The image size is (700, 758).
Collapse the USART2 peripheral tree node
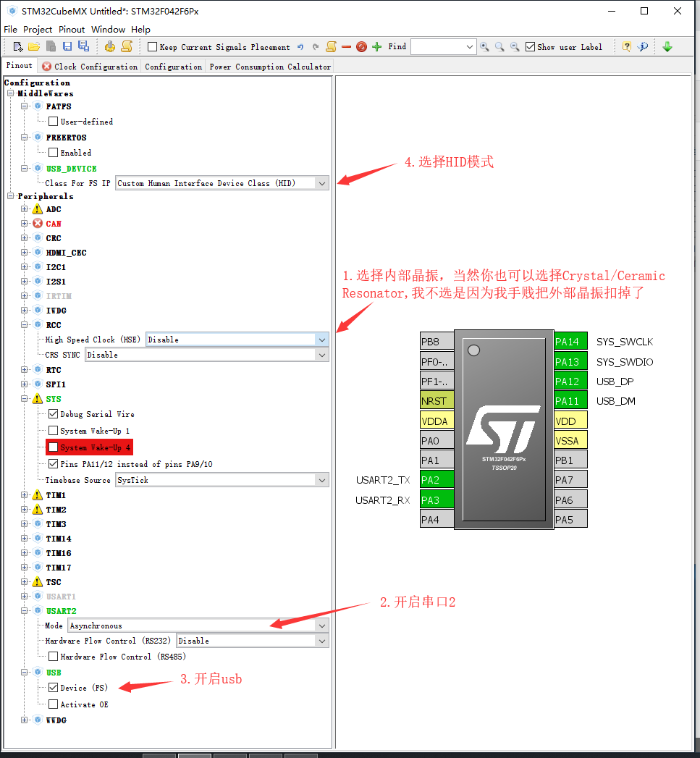[x=24, y=610]
